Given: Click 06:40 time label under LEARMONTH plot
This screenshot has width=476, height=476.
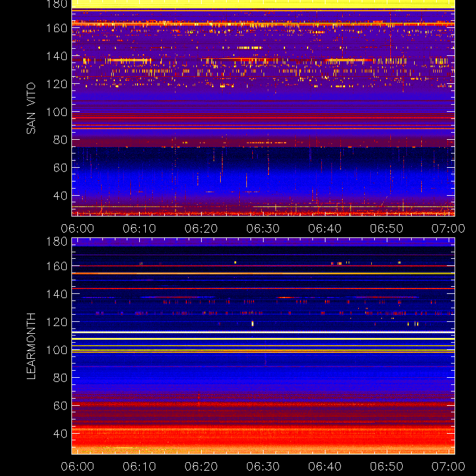Looking at the screenshot, I should [x=325, y=466].
